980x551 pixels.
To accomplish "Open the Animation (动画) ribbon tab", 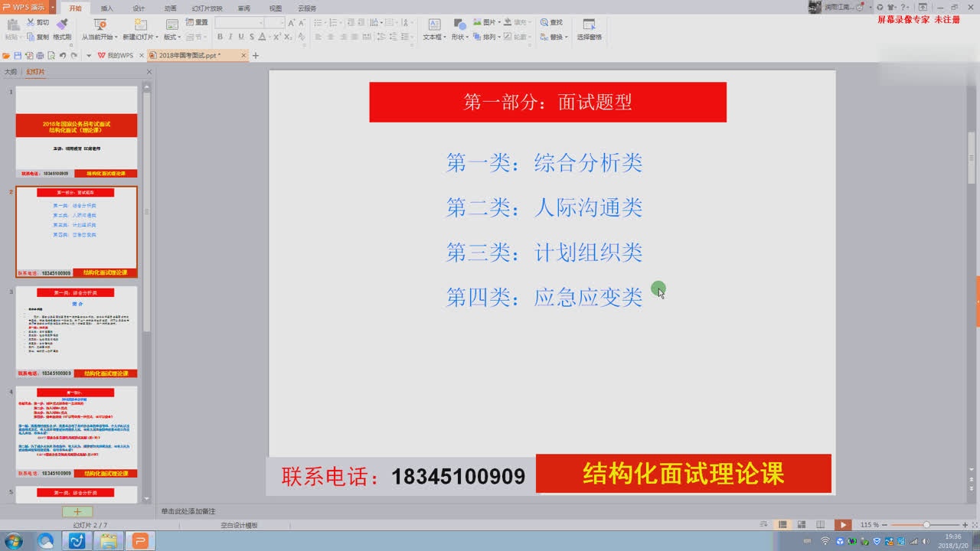I will [x=170, y=8].
